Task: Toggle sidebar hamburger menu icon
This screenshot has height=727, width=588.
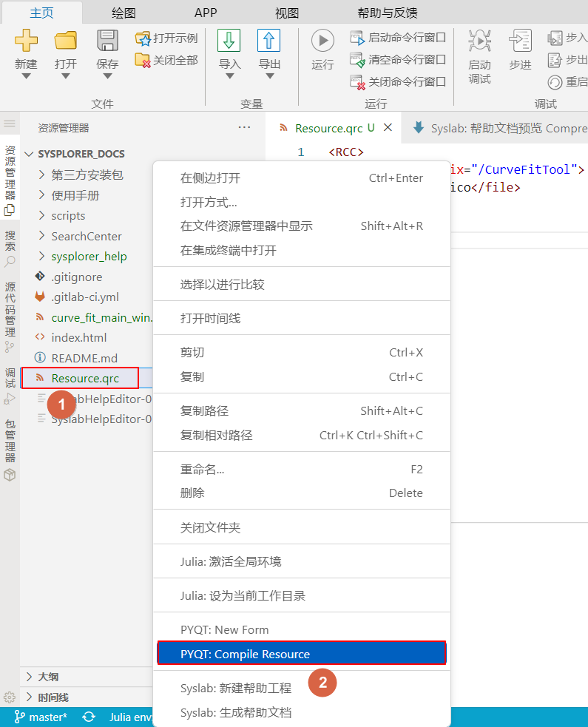Action: tap(10, 124)
